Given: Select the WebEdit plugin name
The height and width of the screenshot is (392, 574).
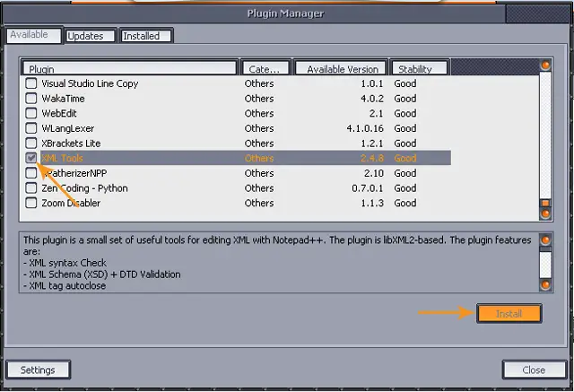Looking at the screenshot, I should point(59,113).
